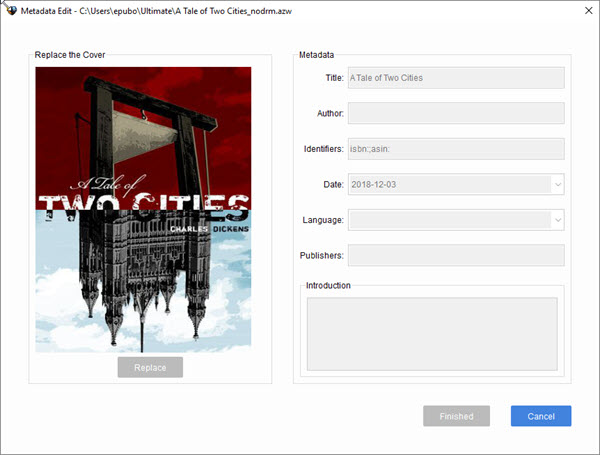Click the A Tale of Two Cities cover image
Screen dimensions: 600x455
click(x=143, y=210)
